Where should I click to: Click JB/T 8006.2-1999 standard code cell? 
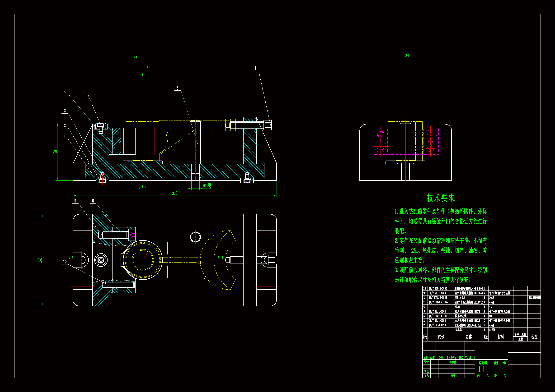(438, 302)
